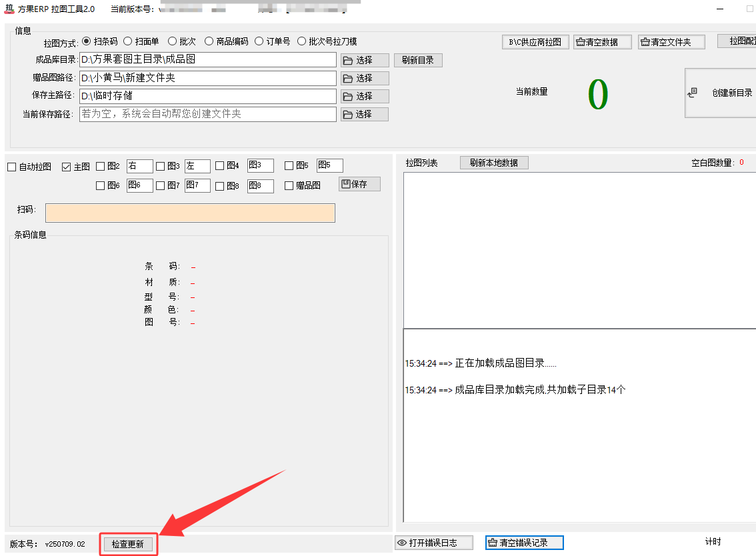Screen dimensions: 756x556
Task: Focus the orange 扫码 input field
Action: [190, 213]
